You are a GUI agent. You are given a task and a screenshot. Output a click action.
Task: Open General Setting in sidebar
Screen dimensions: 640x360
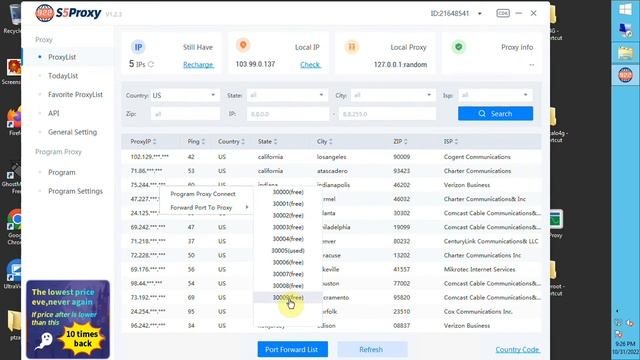pos(72,132)
